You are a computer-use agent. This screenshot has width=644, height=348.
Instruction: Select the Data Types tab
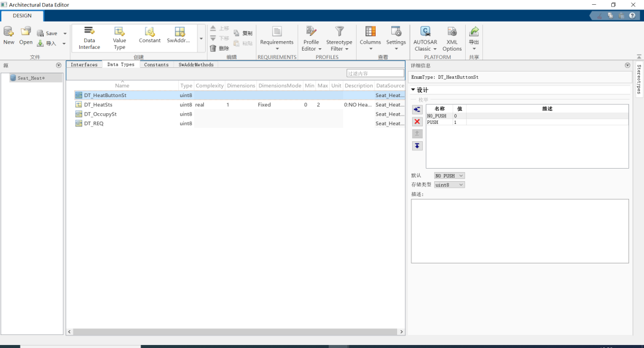tap(120, 64)
